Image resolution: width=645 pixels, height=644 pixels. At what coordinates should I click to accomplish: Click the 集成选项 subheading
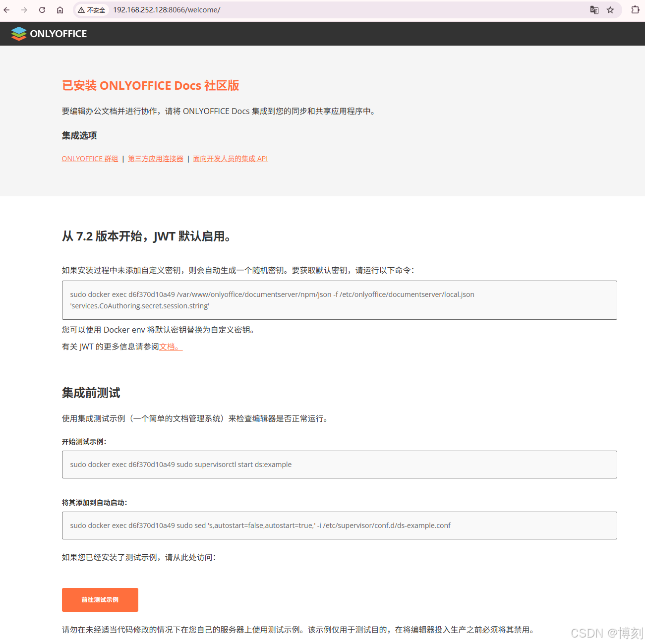click(79, 135)
